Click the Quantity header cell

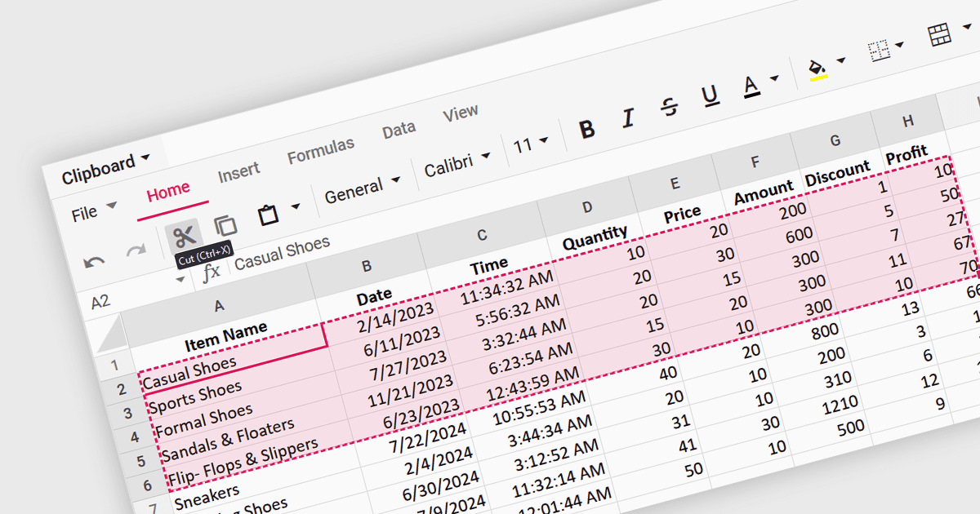tap(595, 239)
